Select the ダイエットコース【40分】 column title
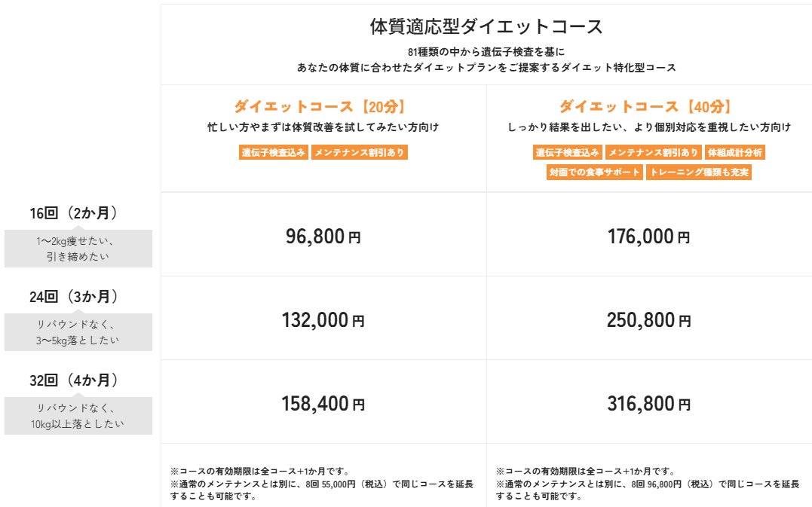 (648, 106)
